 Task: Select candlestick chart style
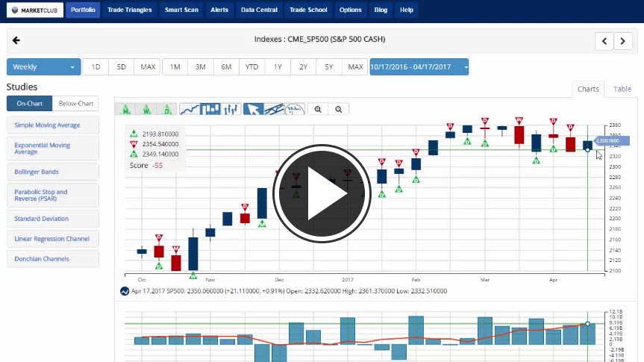pyautogui.click(x=211, y=109)
